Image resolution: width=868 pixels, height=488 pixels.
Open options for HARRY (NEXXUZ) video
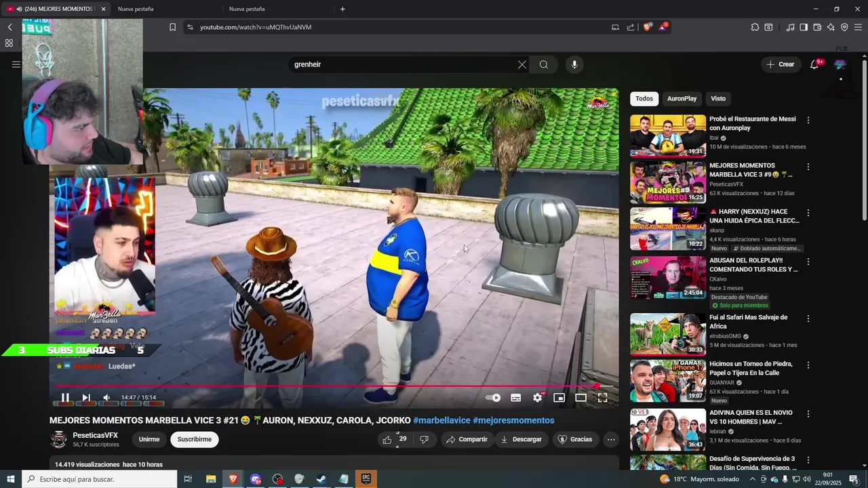[808, 212]
